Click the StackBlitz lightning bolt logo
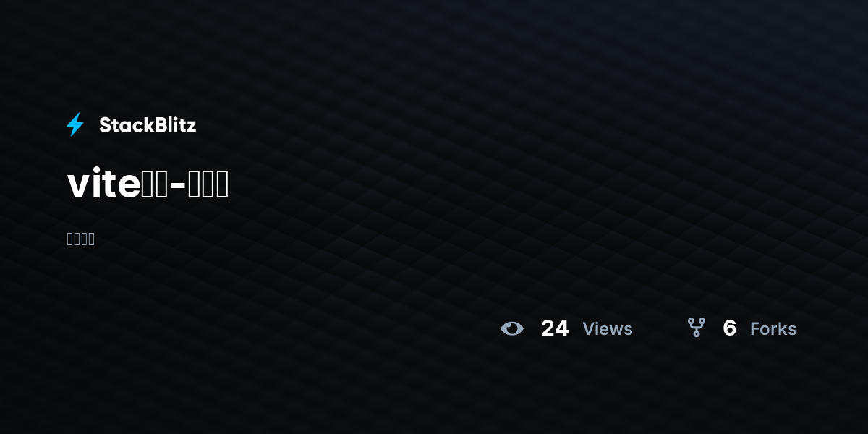 (x=75, y=124)
